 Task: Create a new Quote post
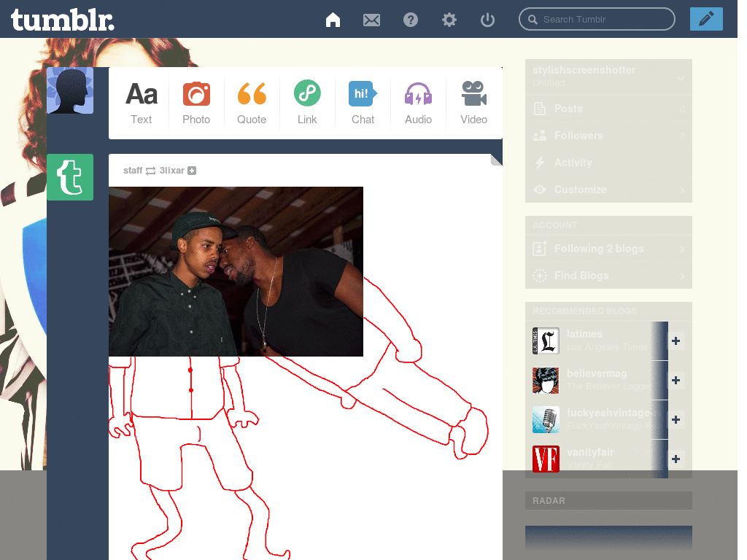tap(252, 103)
